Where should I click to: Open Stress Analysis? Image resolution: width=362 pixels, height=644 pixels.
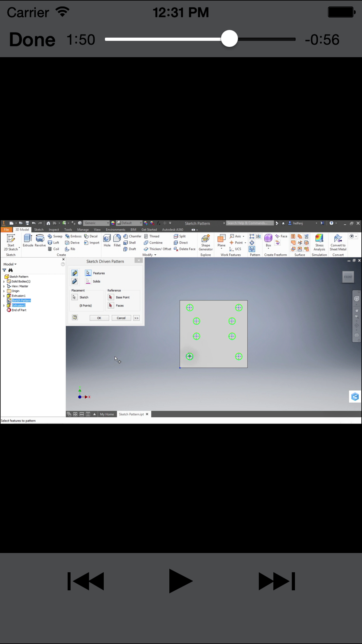[x=319, y=242]
